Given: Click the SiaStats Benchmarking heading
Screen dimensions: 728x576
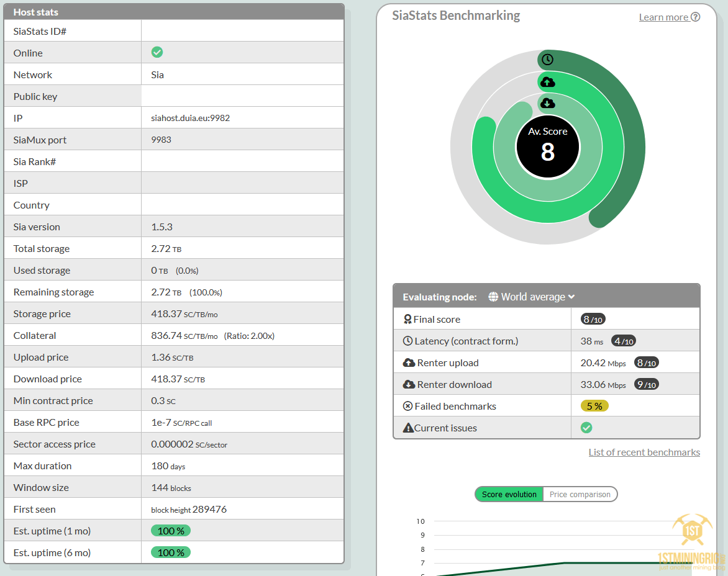Looking at the screenshot, I should point(456,16).
